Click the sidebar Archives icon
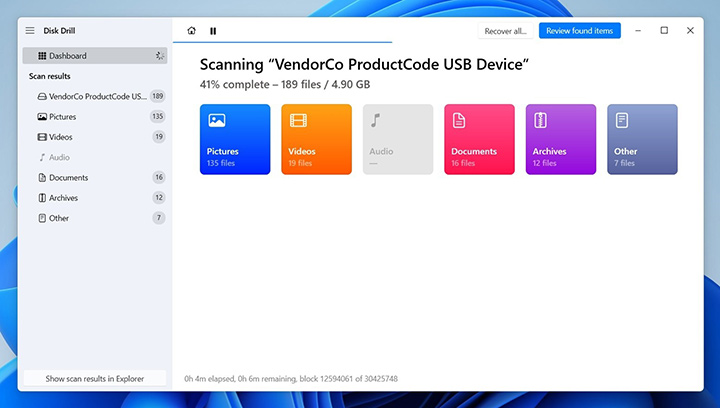Viewport: 720px width, 408px height. 42,198
